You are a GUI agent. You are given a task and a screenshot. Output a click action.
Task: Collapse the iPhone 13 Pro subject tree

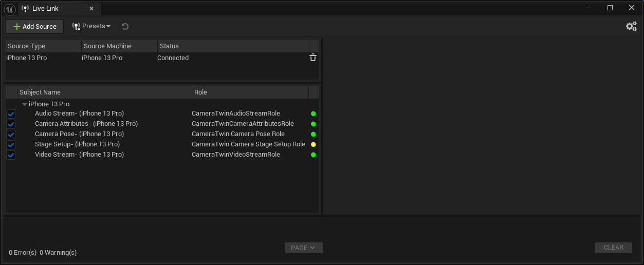click(25, 104)
